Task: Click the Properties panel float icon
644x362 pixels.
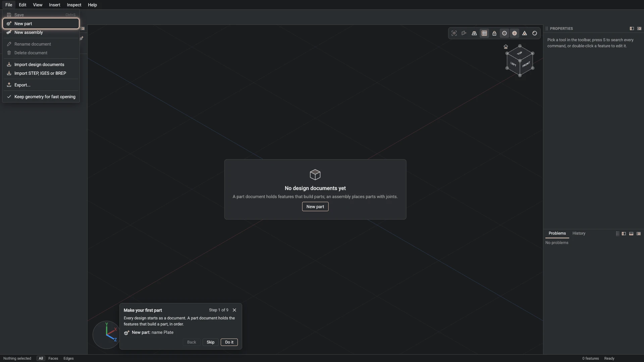Action: (639, 28)
